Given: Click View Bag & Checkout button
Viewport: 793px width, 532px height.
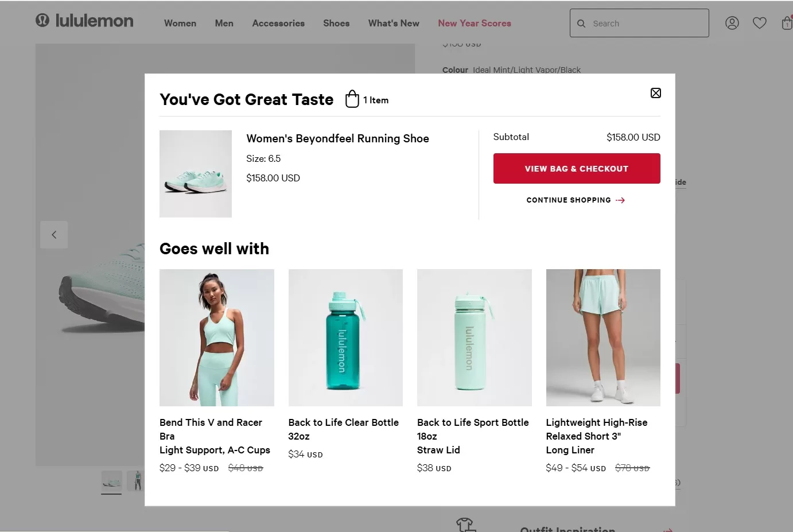Looking at the screenshot, I should click(x=577, y=168).
